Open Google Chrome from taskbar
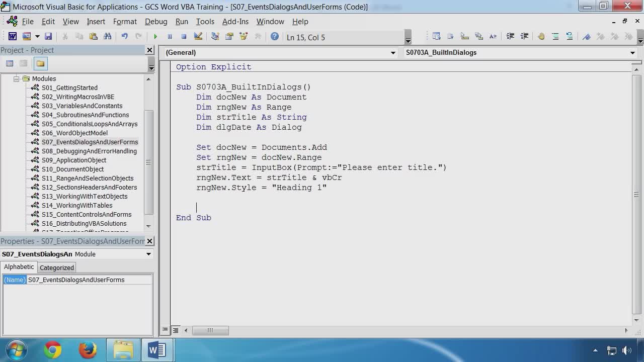Image resolution: width=644 pixels, height=362 pixels. point(52,350)
